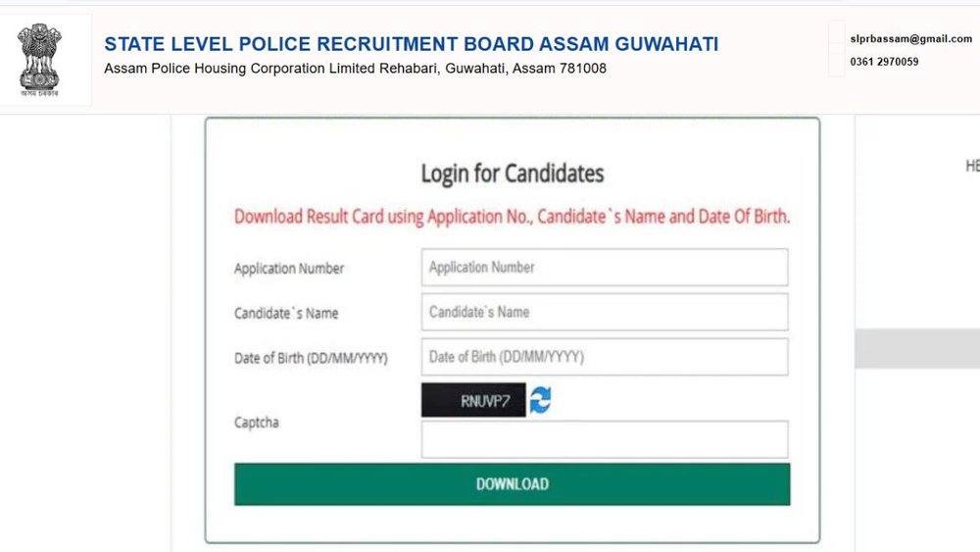
Task: Click the red Download Result Card instruction
Action: tap(512, 217)
